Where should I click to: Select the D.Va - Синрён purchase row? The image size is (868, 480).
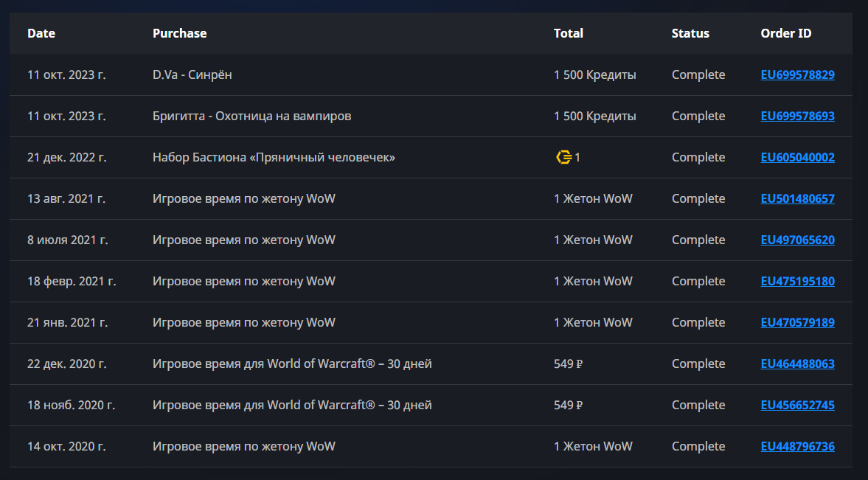(192, 74)
